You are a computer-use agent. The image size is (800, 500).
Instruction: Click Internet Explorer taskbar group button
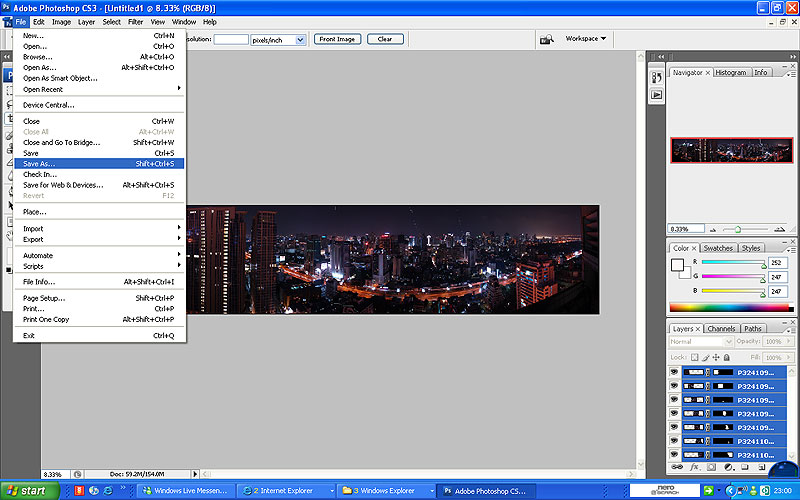tap(287, 491)
